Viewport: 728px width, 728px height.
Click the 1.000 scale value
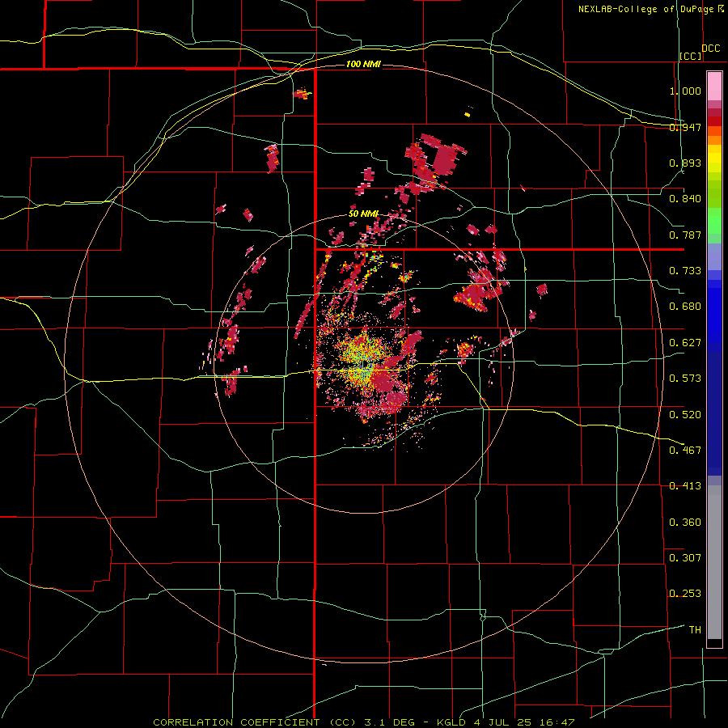[685, 91]
